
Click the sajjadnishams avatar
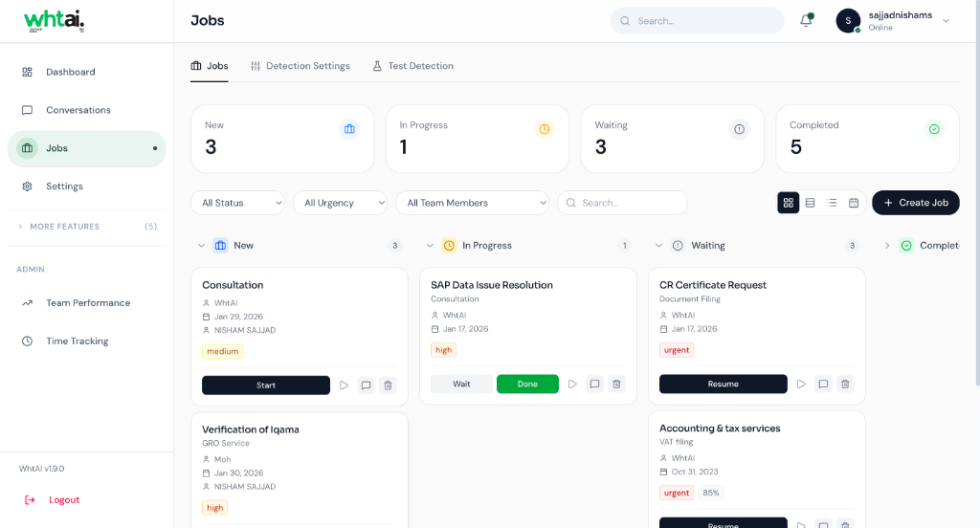tap(848, 21)
